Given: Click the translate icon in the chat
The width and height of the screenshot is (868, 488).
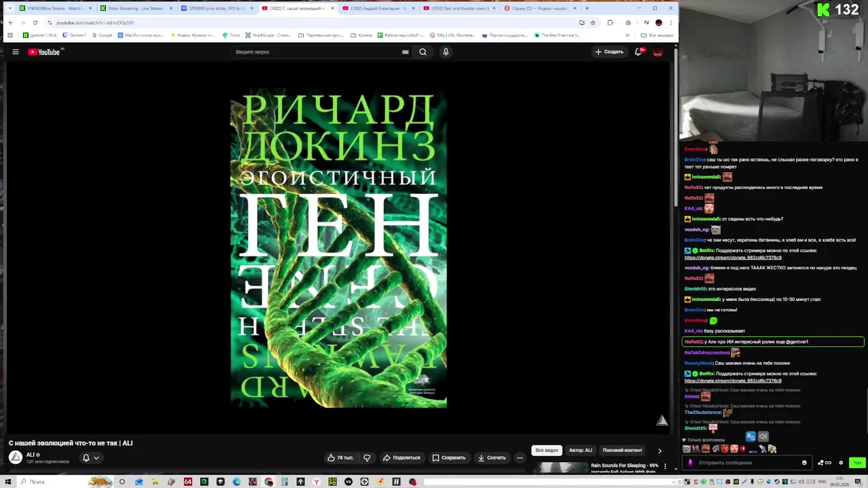Looking at the screenshot, I should pos(750,436).
